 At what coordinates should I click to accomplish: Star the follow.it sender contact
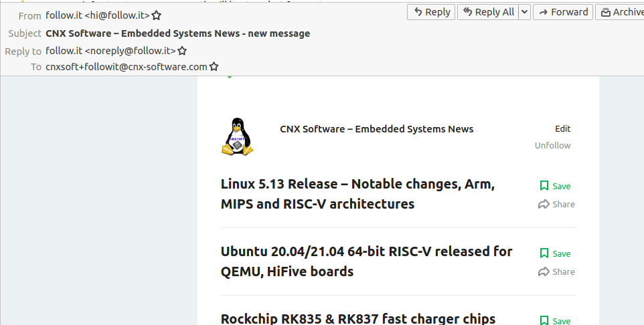(157, 15)
